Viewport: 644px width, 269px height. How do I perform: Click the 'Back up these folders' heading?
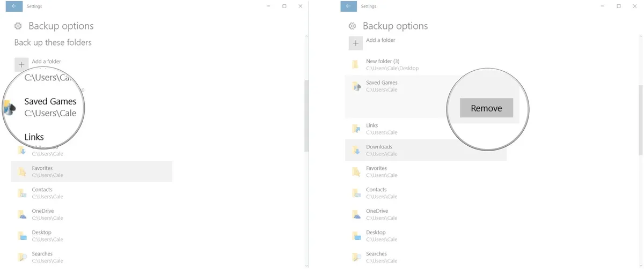53,42
